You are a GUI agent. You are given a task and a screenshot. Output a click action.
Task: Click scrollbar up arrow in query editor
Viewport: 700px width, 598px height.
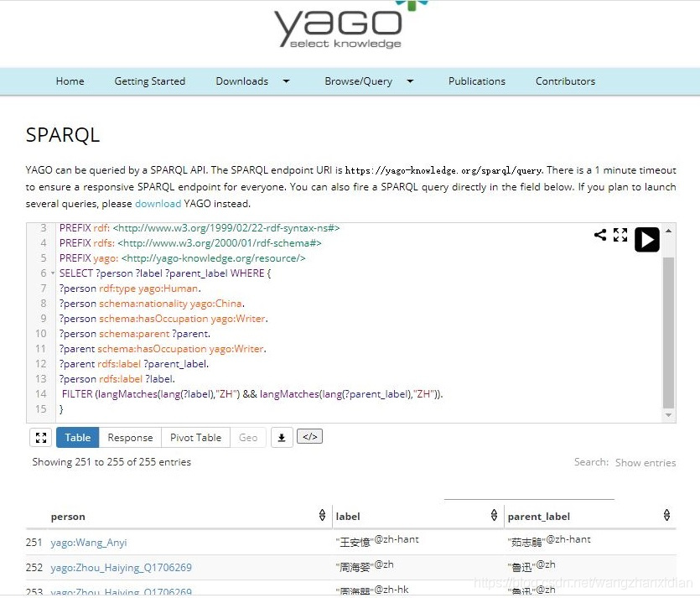pyautogui.click(x=668, y=231)
